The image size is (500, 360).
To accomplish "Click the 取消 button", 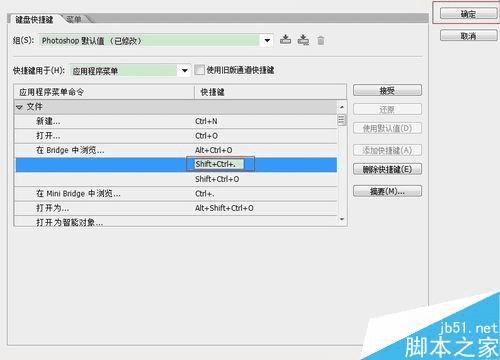I will 468,36.
